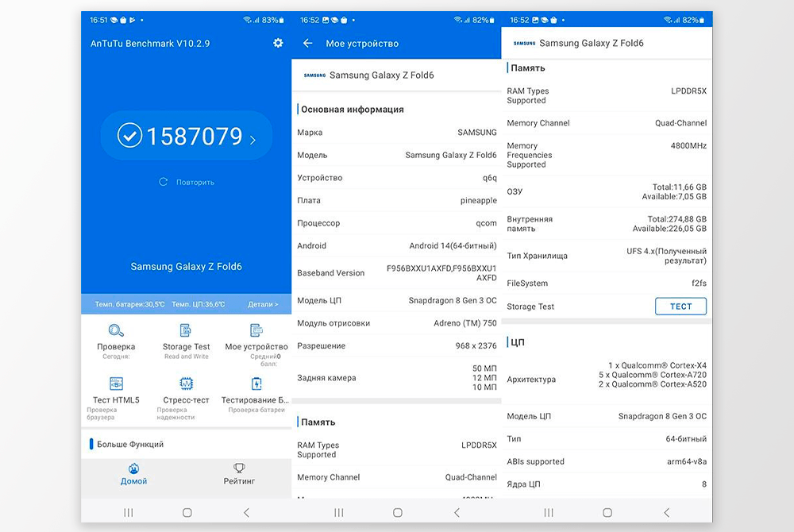
Task: Click the ТЕСТ button for Storage Test
Action: pos(680,306)
